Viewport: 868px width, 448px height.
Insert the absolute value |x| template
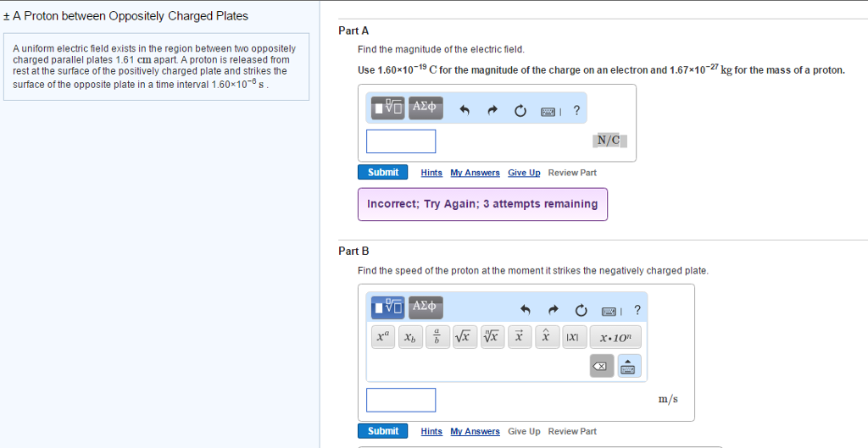pos(573,337)
